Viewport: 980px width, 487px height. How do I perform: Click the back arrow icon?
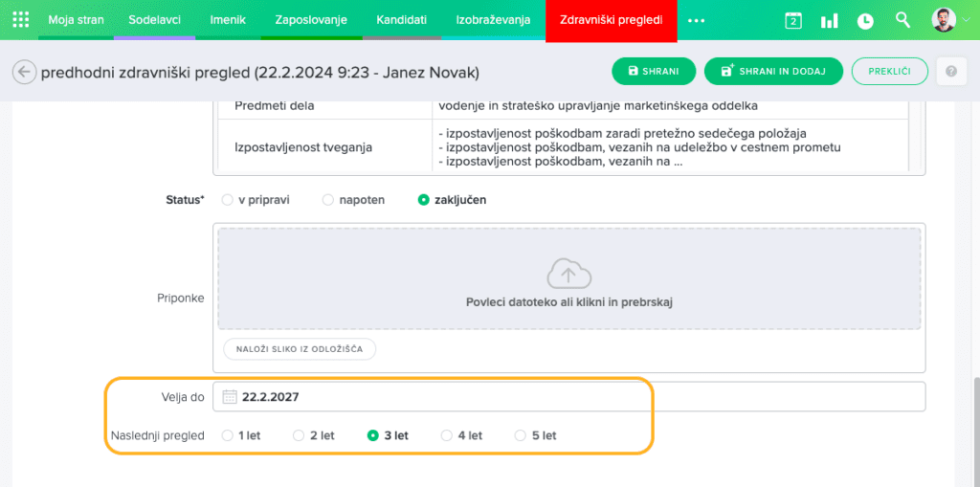(24, 73)
